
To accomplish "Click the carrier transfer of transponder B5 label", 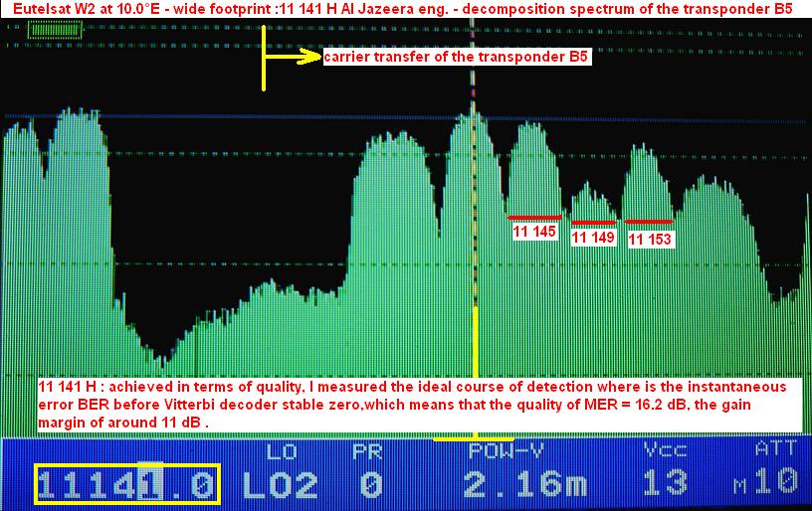I will click(458, 58).
